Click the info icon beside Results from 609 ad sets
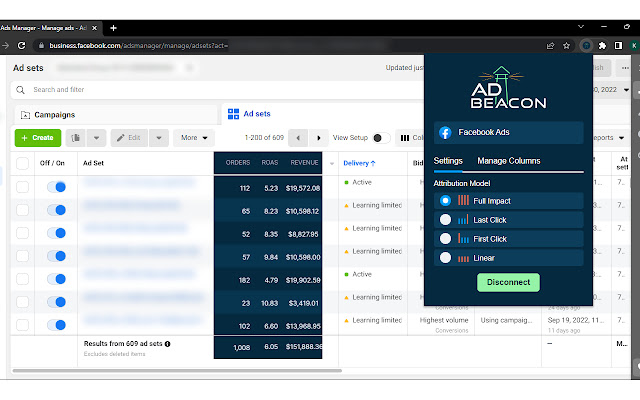Screen dimensions: 640x400 (x=167, y=344)
